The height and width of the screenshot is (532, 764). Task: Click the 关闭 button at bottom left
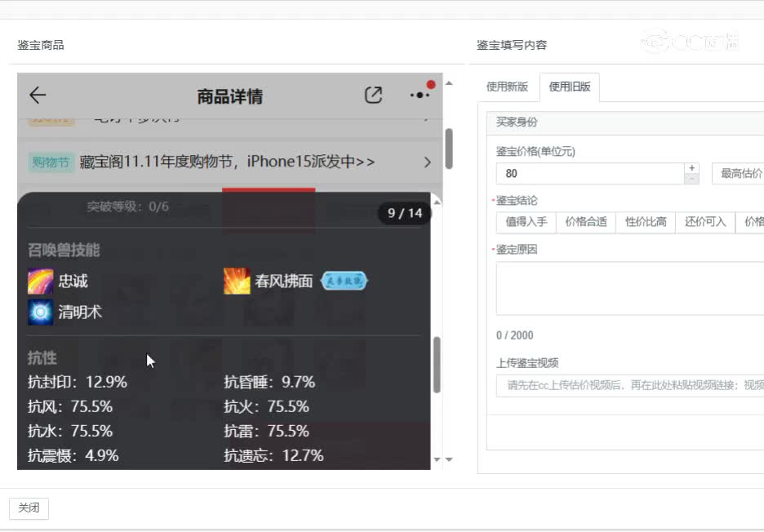29,508
